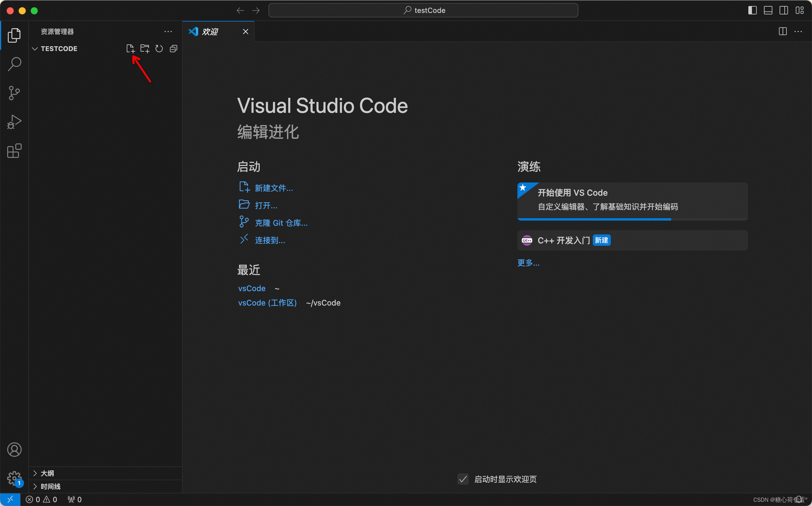
Task: Open the Extensions view
Action: point(14,151)
